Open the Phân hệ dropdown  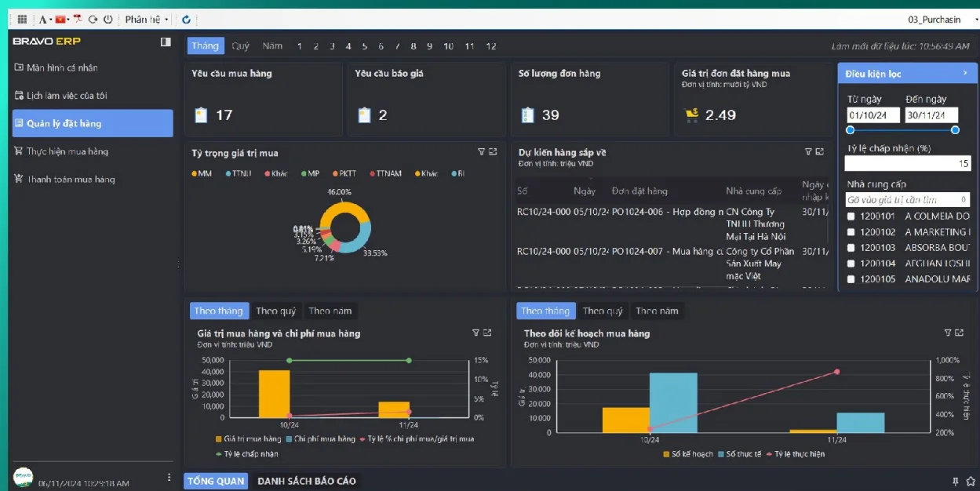click(x=147, y=19)
